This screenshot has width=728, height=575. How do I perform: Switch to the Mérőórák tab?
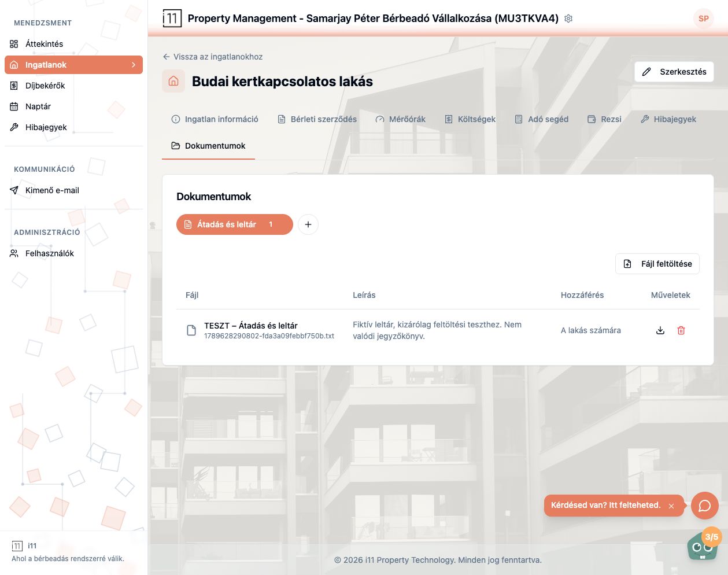pyautogui.click(x=400, y=119)
